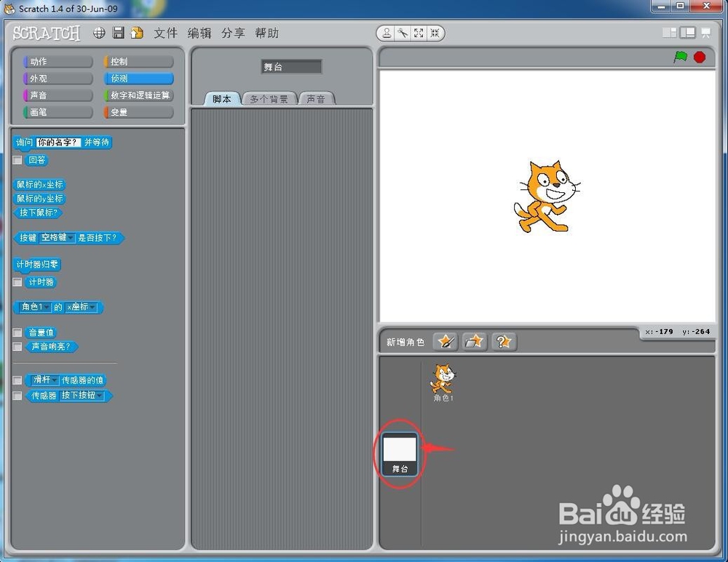Select the grow sprite tool
The width and height of the screenshot is (728, 562).
(x=419, y=33)
